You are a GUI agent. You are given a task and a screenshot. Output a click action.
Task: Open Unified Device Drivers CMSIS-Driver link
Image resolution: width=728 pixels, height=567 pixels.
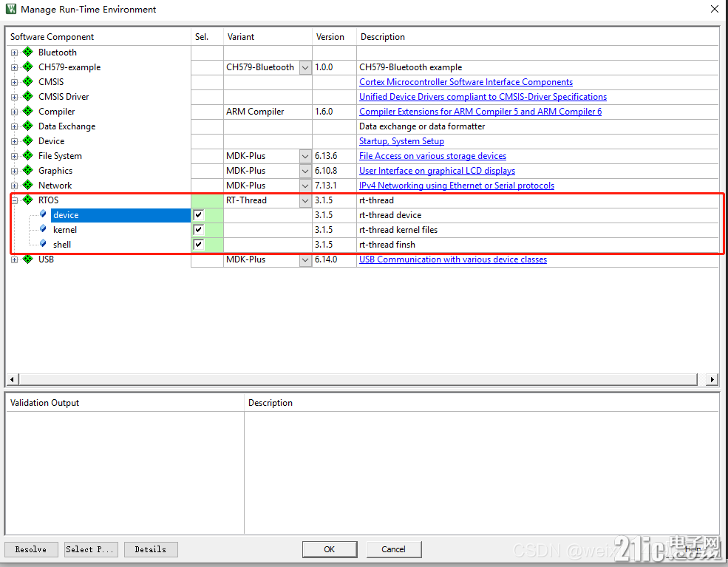coord(483,97)
